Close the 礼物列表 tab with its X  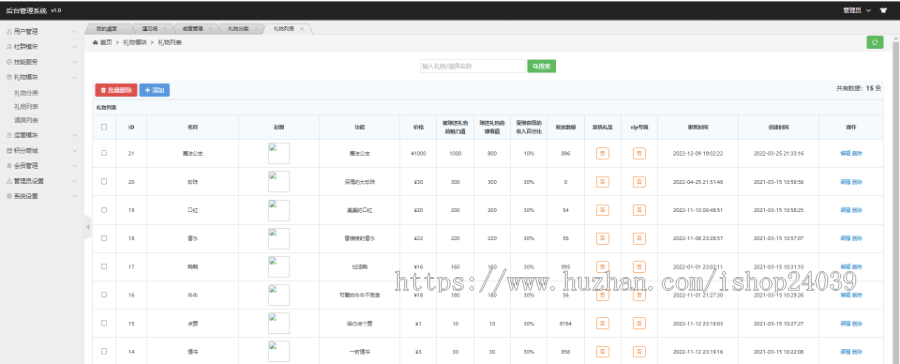coord(302,28)
